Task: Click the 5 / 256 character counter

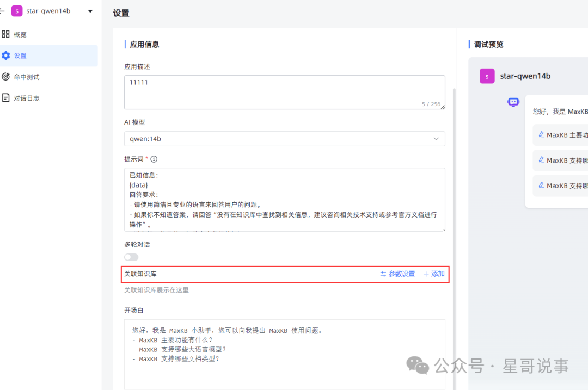Action: [431, 104]
